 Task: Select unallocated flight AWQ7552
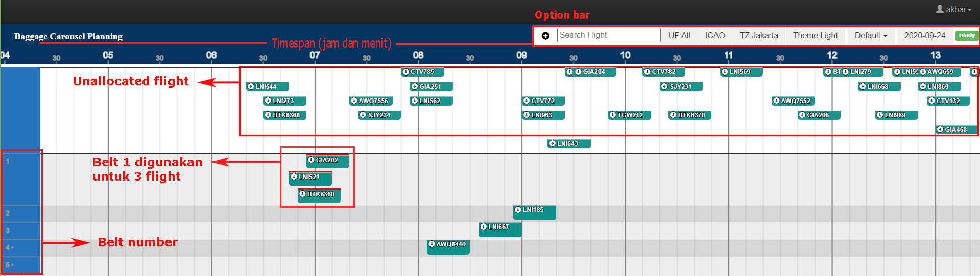coord(793,101)
